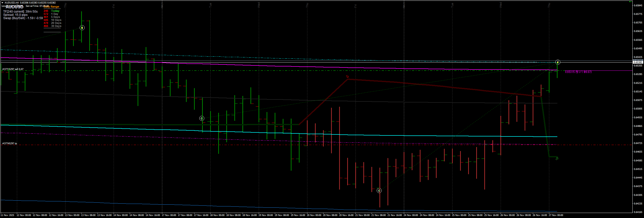Click the '17 Nov 00:00' time axis label
Image resolution: width=644 pixels, height=218 pixels.
(x=169, y=215)
